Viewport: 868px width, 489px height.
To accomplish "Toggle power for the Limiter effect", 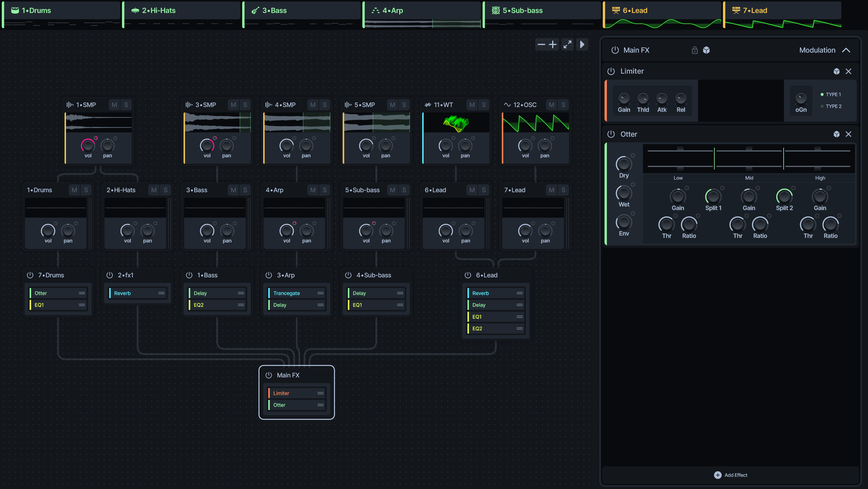I will click(x=611, y=71).
